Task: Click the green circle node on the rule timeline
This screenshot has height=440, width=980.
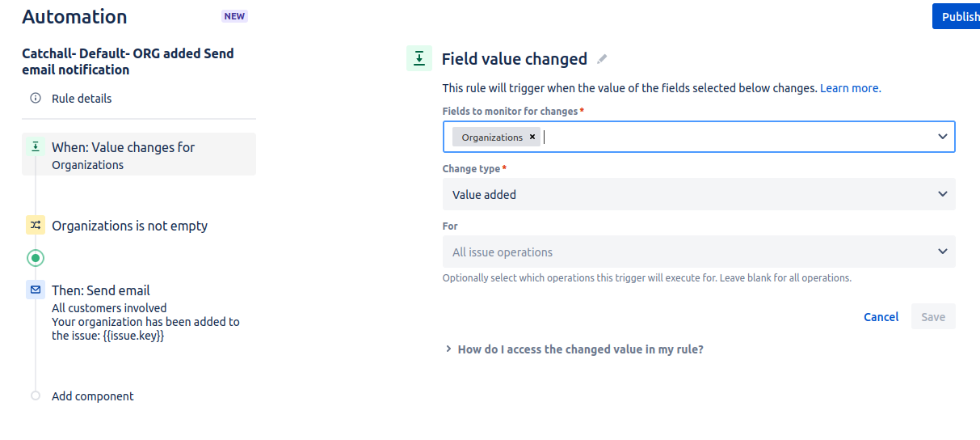Action: (36, 258)
